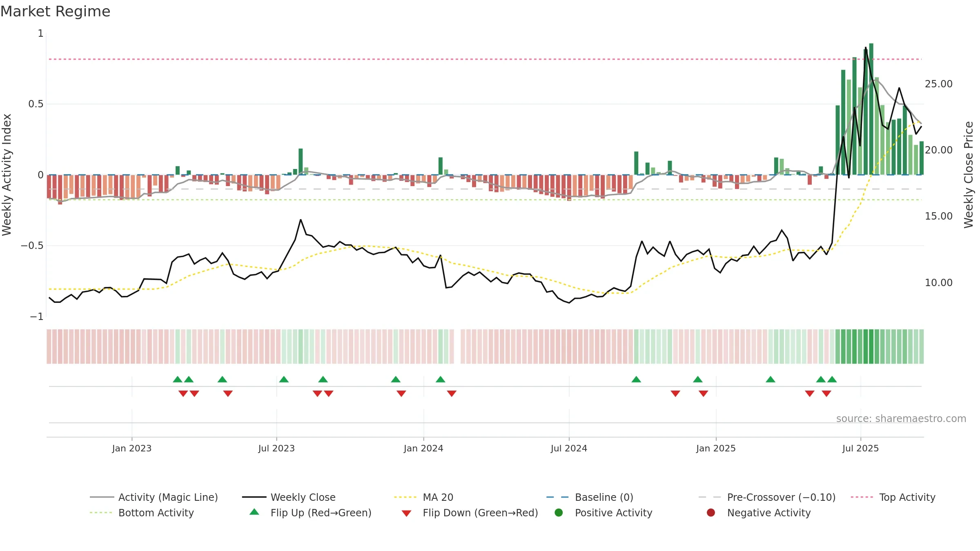Click the tallest green activity bar in July 2025
980x551 pixels.
tap(871, 109)
